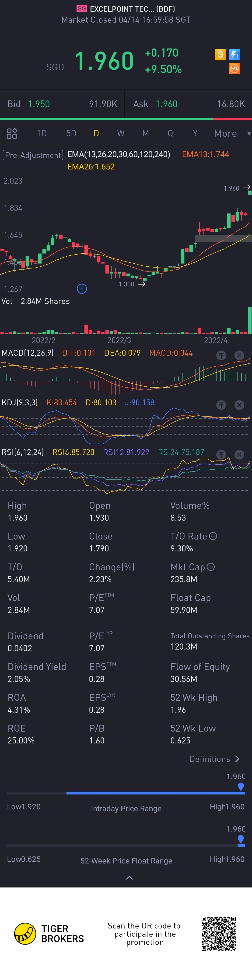This screenshot has height=980, width=252.
Task: Move the RSI indicator to top
Action: click(x=221, y=455)
